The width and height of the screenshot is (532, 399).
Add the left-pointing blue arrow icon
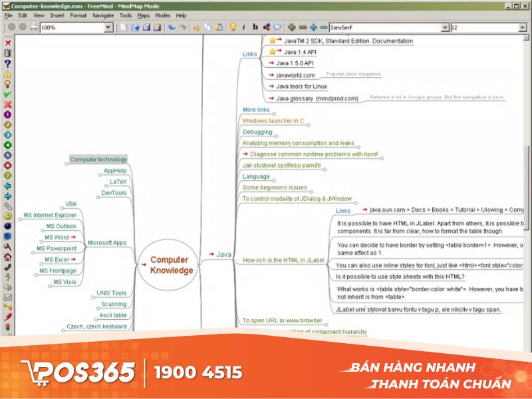click(7, 186)
